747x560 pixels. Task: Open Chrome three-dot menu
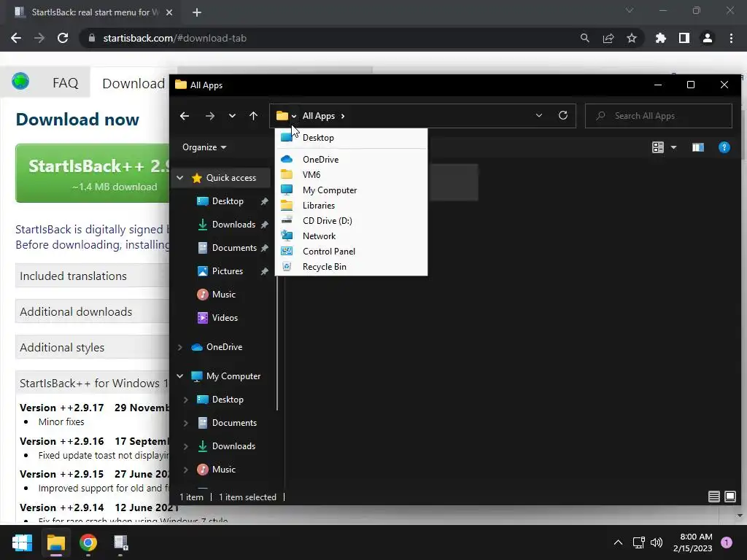[731, 38]
